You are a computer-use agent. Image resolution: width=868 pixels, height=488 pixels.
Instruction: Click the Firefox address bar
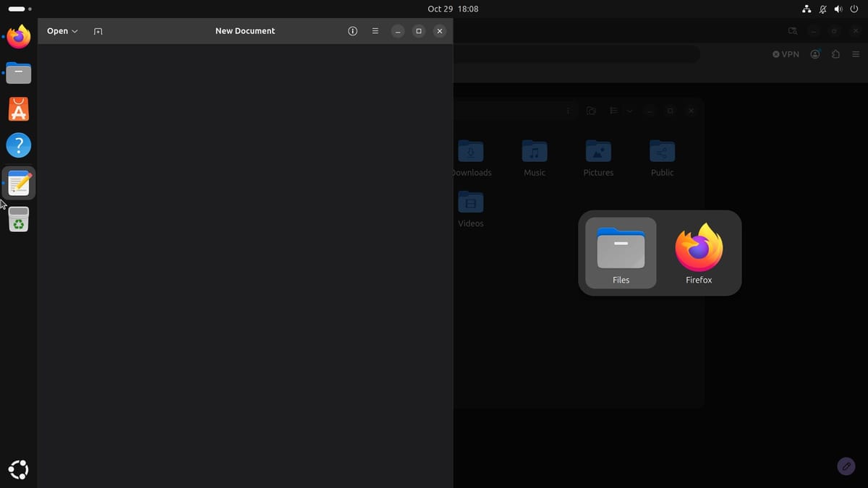576,54
